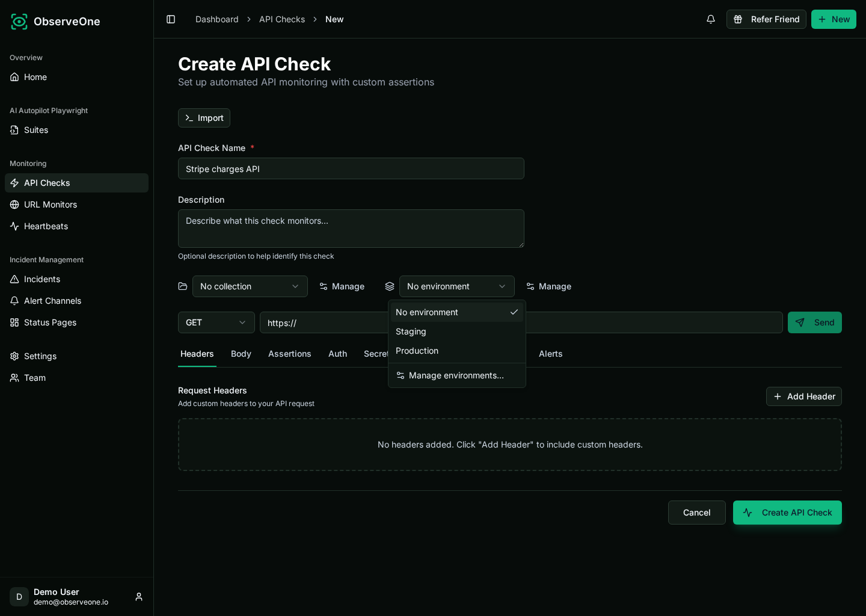Choose Staging environment option

pyautogui.click(x=457, y=331)
